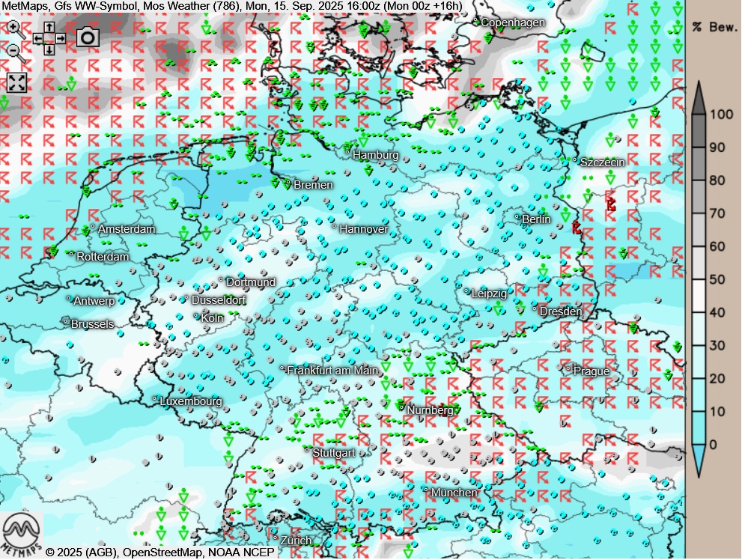Click the map title header text

click(x=232, y=6)
